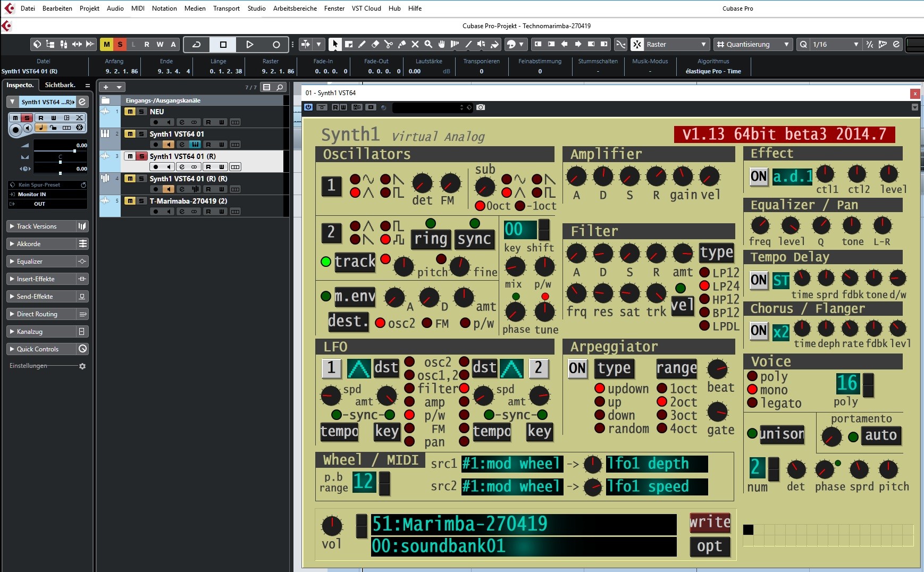The image size is (924, 572).
Task: Select the Zoom magnifier tool
Action: coord(428,44)
